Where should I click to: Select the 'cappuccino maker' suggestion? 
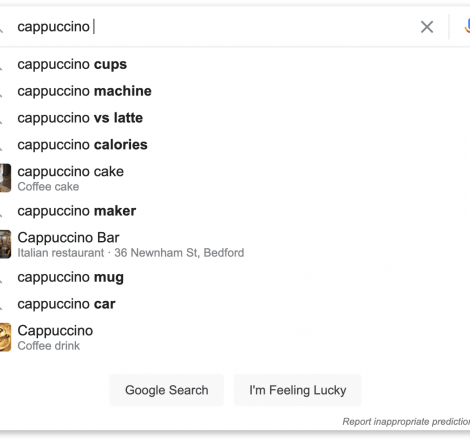[235, 211]
